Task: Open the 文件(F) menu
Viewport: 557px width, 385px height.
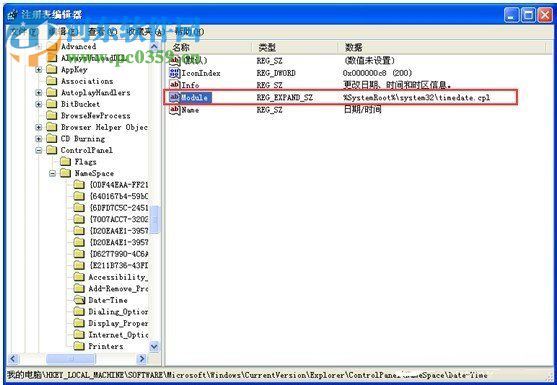Action: coord(23,32)
